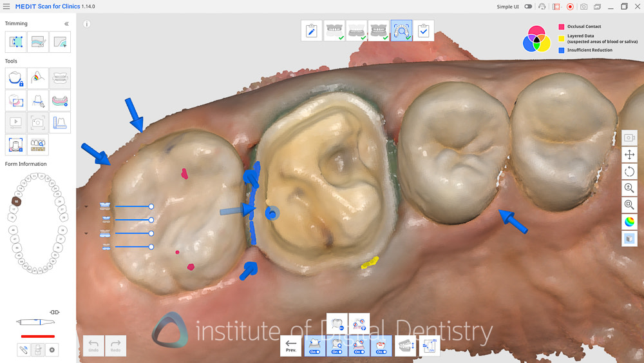Click the scanner handpiece status image
The height and width of the screenshot is (363, 644).
click(x=35, y=322)
